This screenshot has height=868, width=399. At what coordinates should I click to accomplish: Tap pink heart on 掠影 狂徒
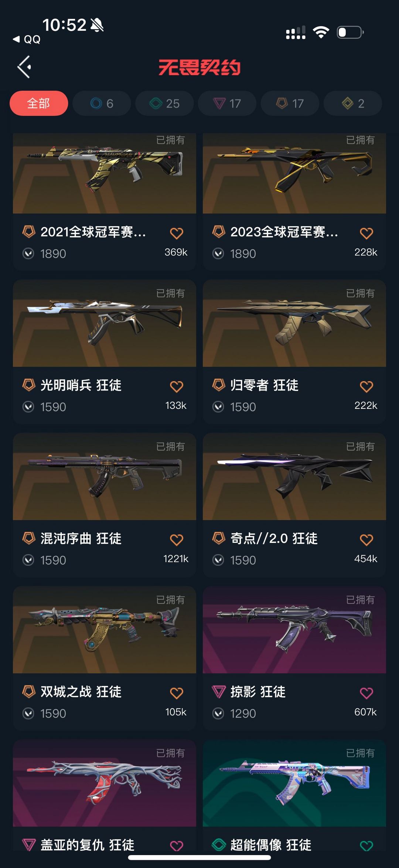366,693
